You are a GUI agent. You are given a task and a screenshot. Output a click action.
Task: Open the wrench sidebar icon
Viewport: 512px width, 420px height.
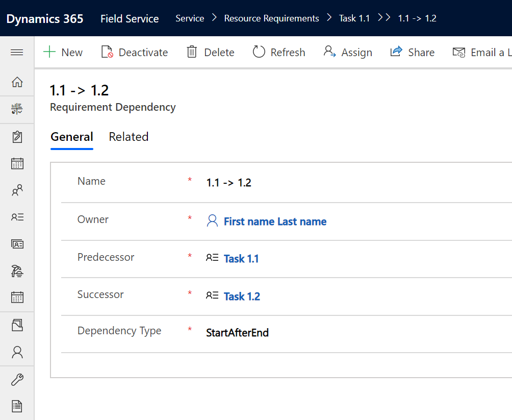17,380
